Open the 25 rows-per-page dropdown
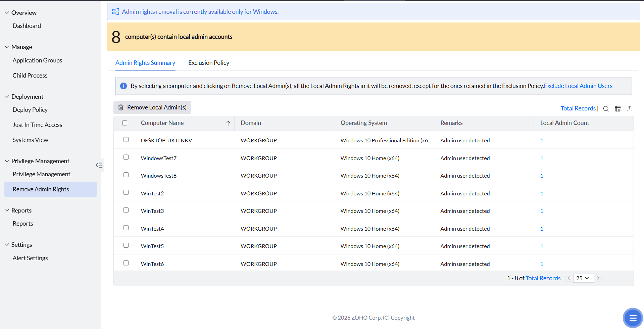Image resolution: width=644 pixels, height=329 pixels. coord(583,278)
